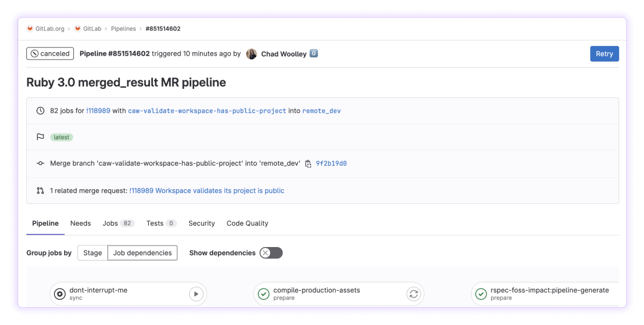Group jobs by Stage
Viewport: 644px width, 325px height.
tap(92, 253)
